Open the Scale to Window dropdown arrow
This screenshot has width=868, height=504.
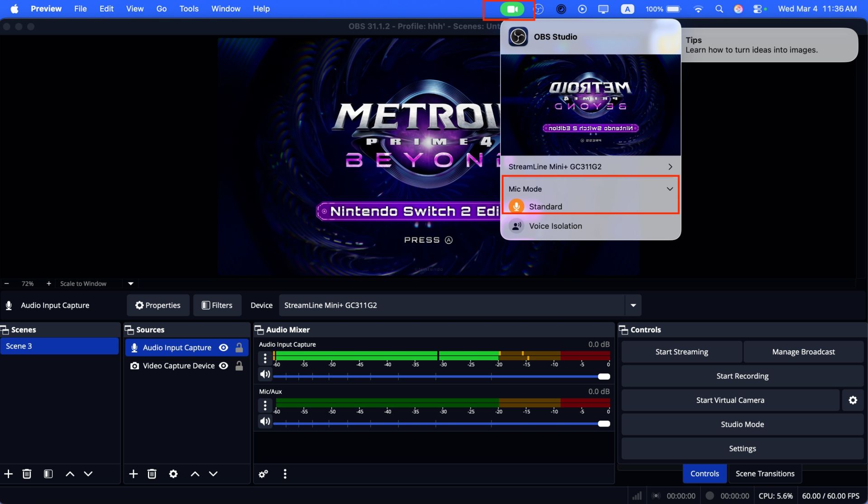(x=131, y=283)
